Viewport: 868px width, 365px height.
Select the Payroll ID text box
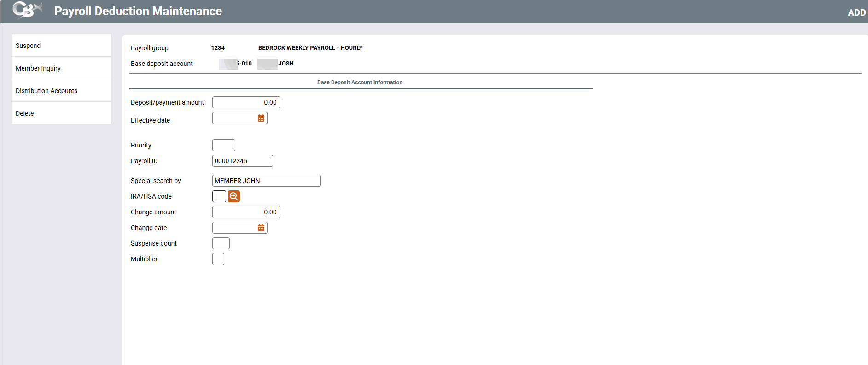(x=242, y=161)
